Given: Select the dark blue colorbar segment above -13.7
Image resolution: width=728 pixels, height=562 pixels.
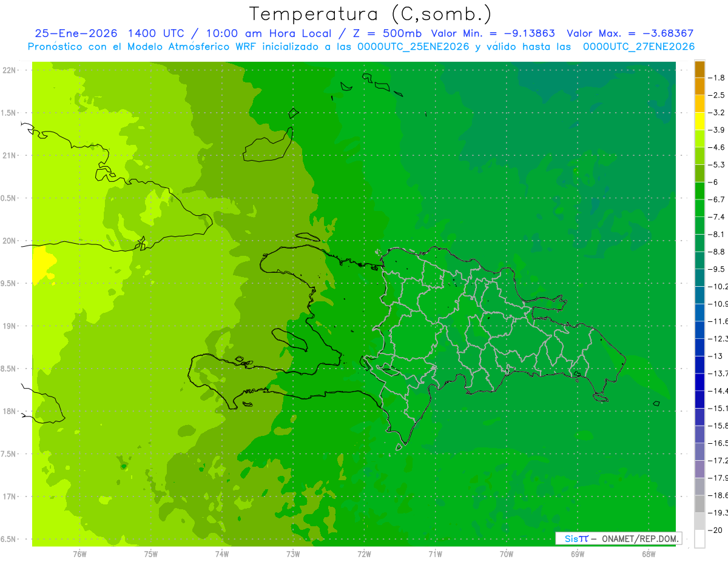Looking at the screenshot, I should [x=699, y=364].
